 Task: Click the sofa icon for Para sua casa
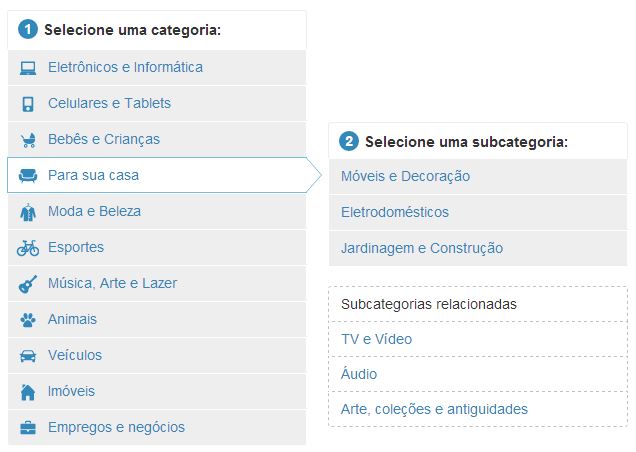tap(28, 176)
